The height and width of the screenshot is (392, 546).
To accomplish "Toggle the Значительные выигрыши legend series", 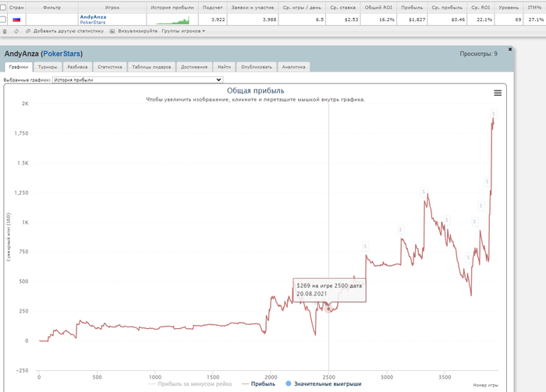I will 324,384.
